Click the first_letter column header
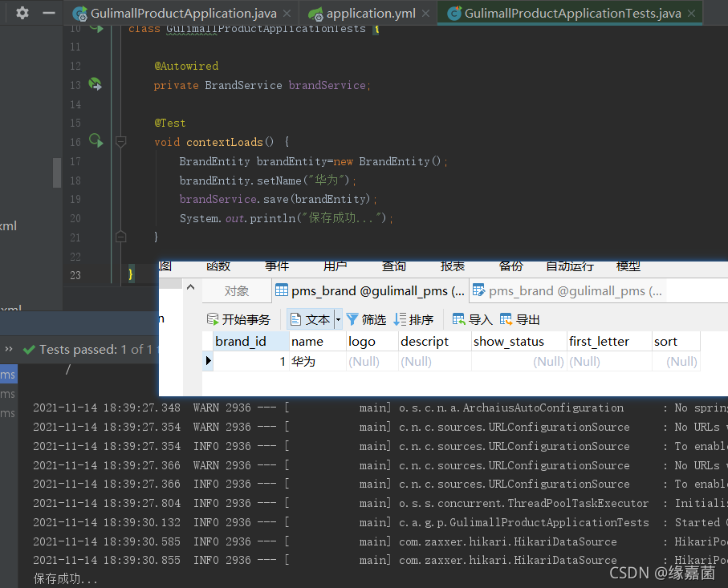 [609, 342]
